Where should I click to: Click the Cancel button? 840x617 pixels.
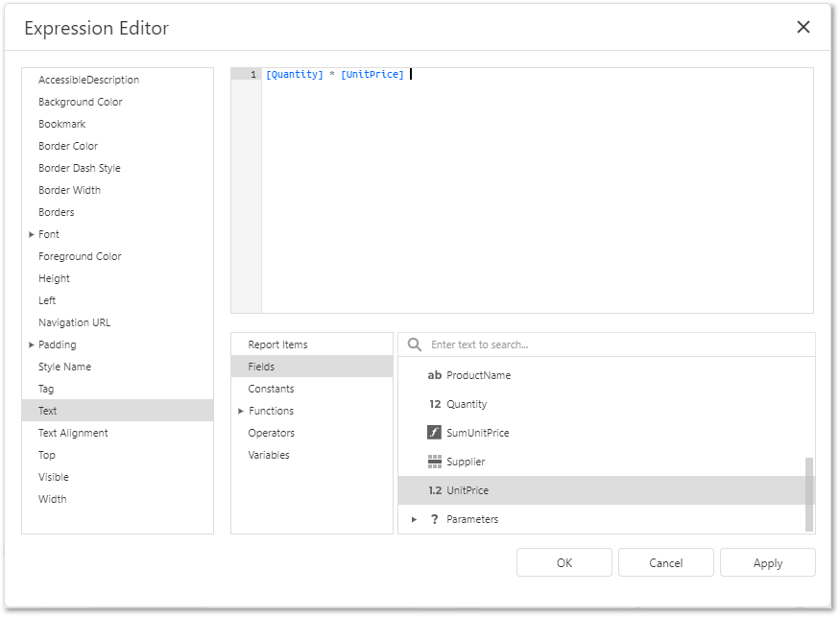point(665,563)
